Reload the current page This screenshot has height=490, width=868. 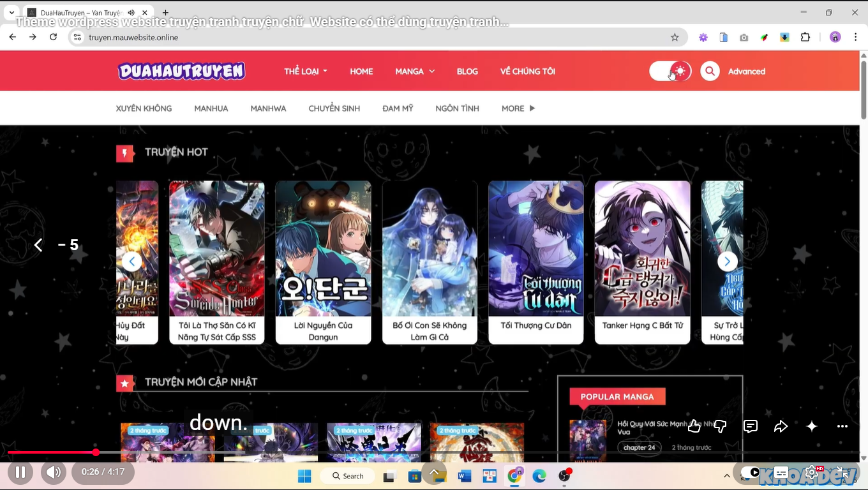[x=53, y=37]
